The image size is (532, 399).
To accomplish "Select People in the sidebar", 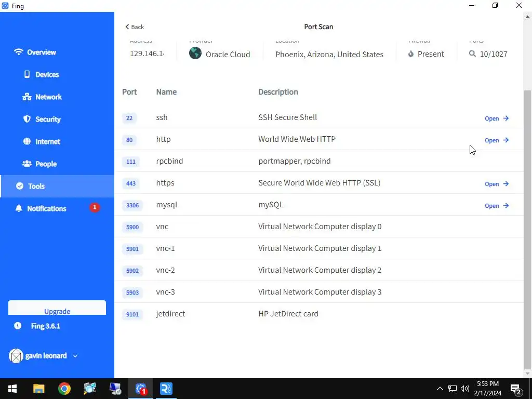I will [46, 164].
